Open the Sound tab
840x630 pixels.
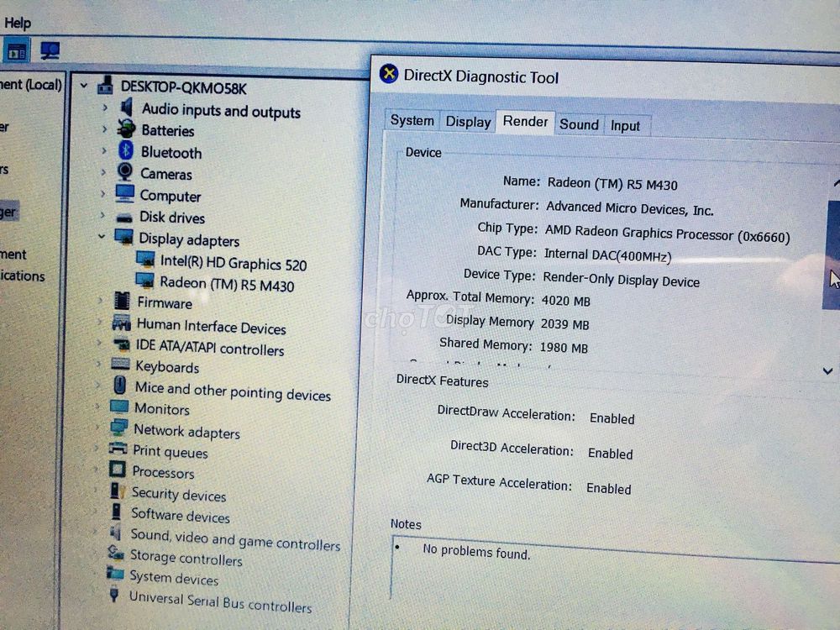(579, 124)
